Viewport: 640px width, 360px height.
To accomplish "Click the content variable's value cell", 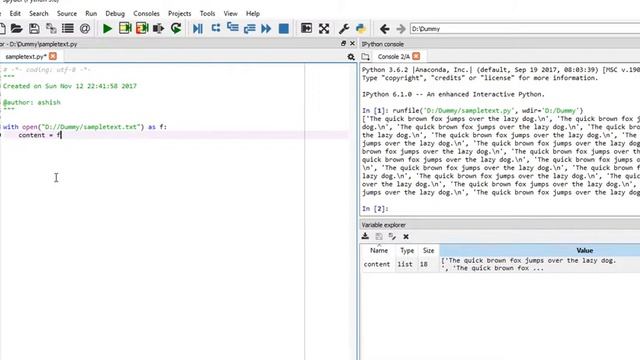I will click(x=540, y=264).
